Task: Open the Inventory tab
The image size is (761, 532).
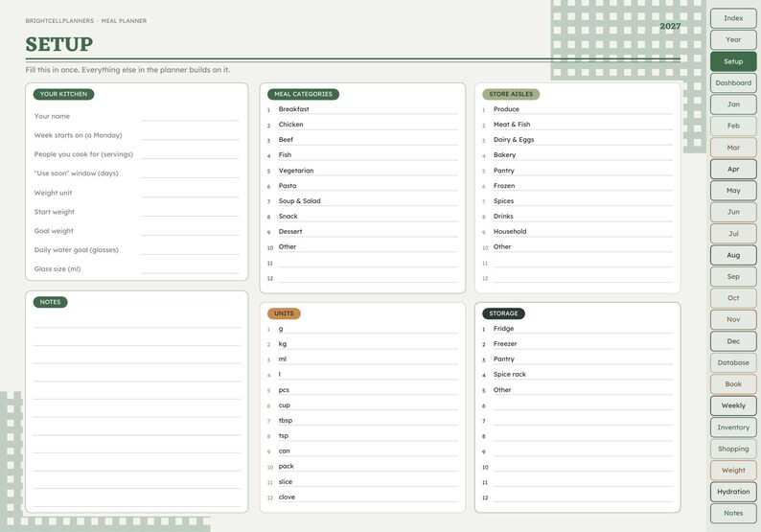Action: click(x=733, y=428)
